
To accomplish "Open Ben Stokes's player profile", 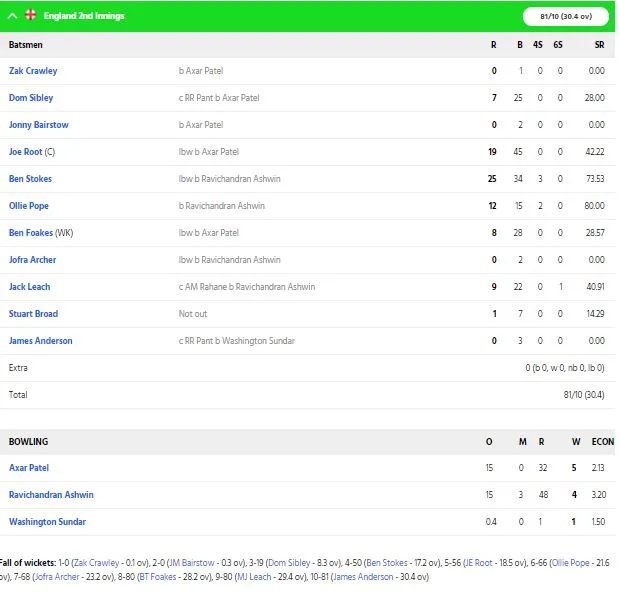I will pos(30,179).
